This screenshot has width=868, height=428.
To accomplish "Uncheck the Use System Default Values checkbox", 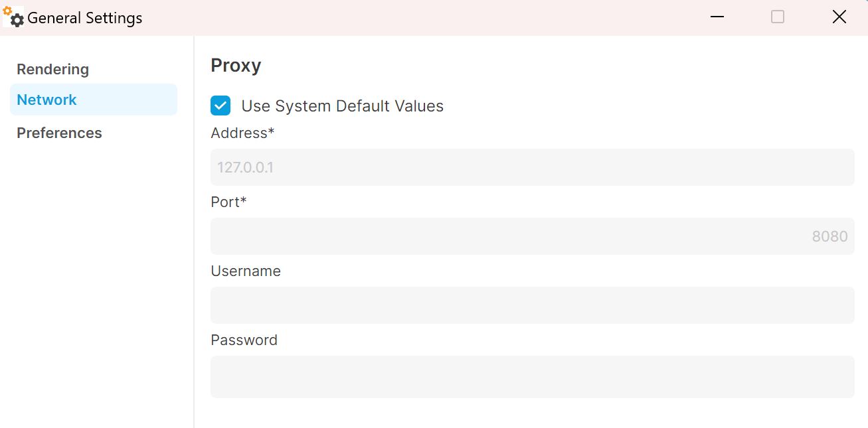I will tap(220, 106).
